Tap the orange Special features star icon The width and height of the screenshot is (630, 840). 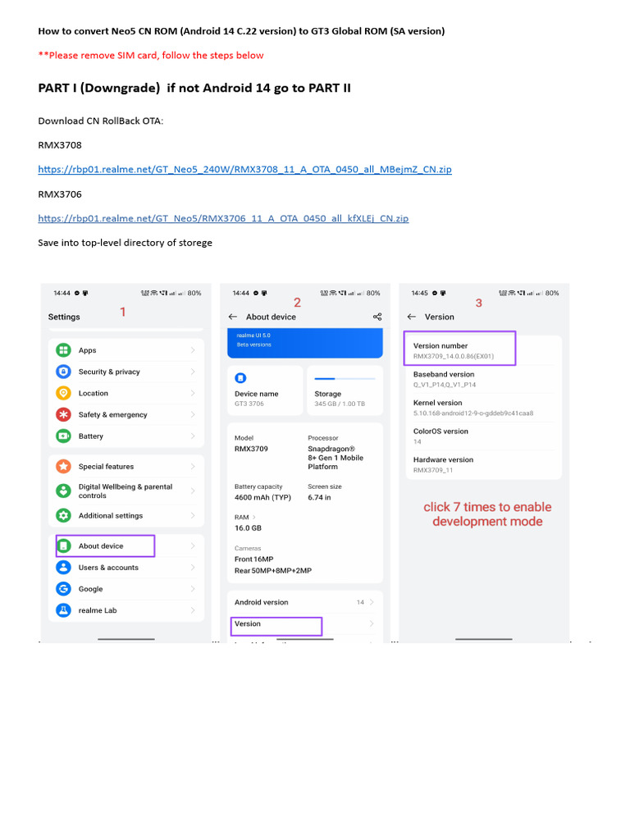click(x=64, y=467)
